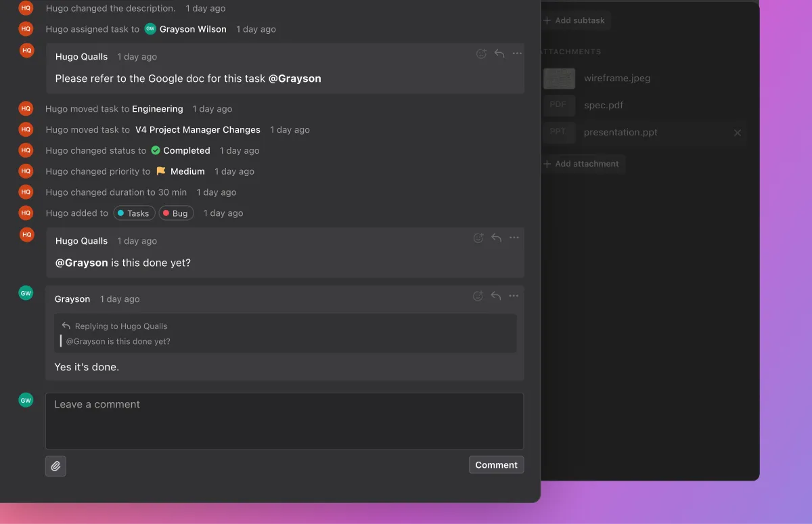This screenshot has width=812, height=524.
Task: Focus the "Leave a comment" text box
Action: (x=284, y=420)
